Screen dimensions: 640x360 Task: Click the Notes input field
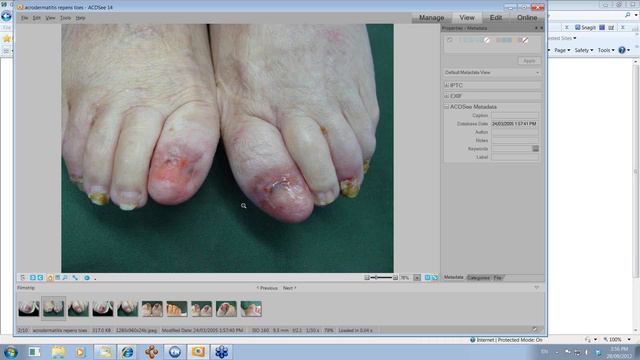tap(515, 140)
